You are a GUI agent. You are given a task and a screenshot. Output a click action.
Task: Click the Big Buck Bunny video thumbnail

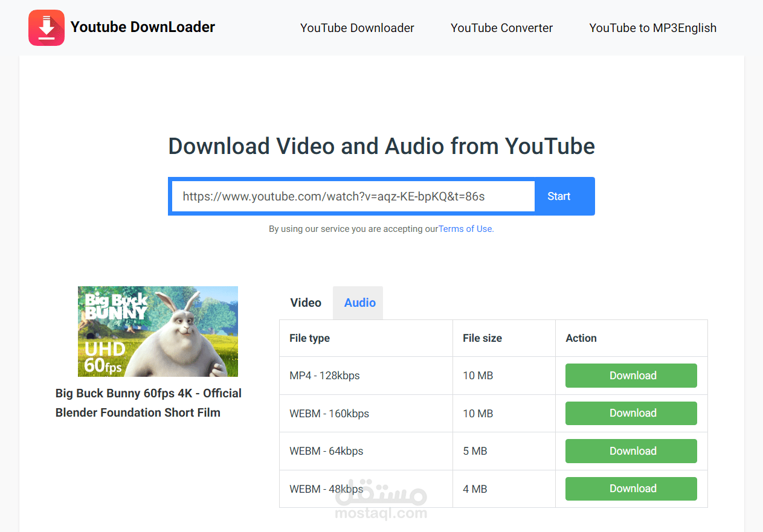point(158,331)
